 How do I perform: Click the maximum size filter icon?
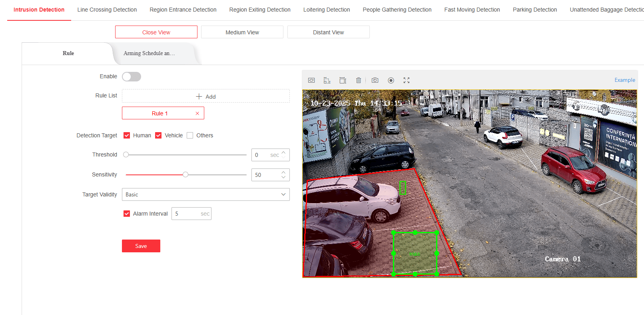(343, 80)
